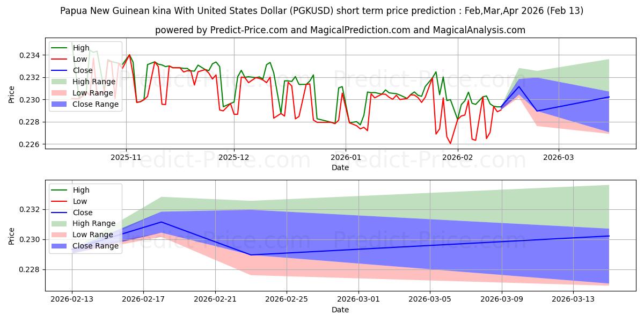This screenshot has height=322, width=644.
Task: Click the High line marker in top legend
Action: [59, 48]
